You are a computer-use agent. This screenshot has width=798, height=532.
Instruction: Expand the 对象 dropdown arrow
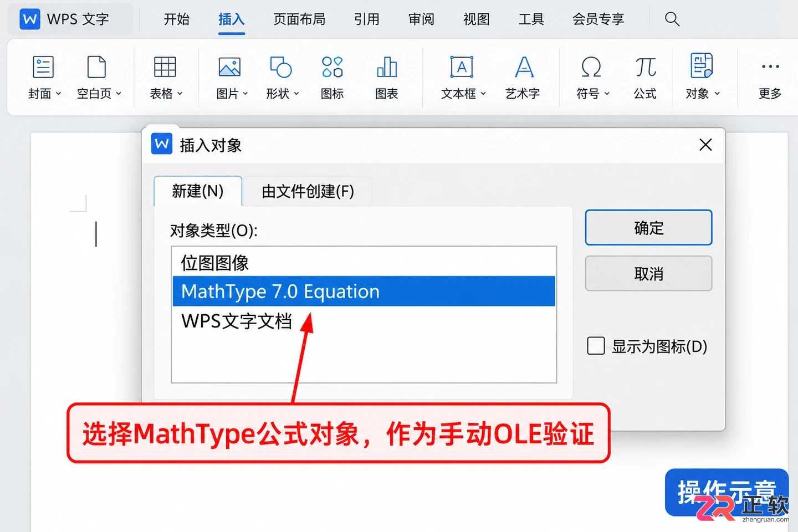(x=717, y=94)
